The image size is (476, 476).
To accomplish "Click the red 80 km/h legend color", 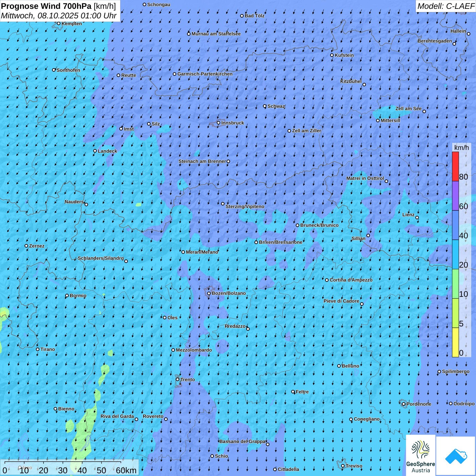I will click(455, 166).
